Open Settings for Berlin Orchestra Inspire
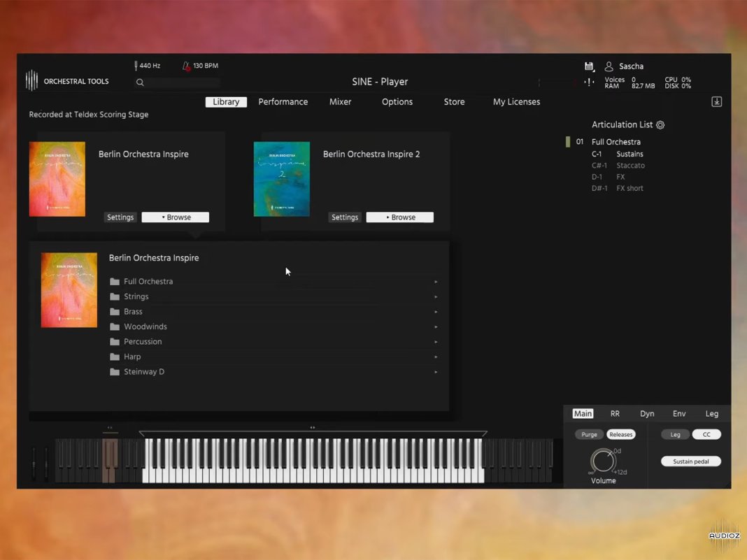This screenshot has height=560, width=747. [120, 217]
